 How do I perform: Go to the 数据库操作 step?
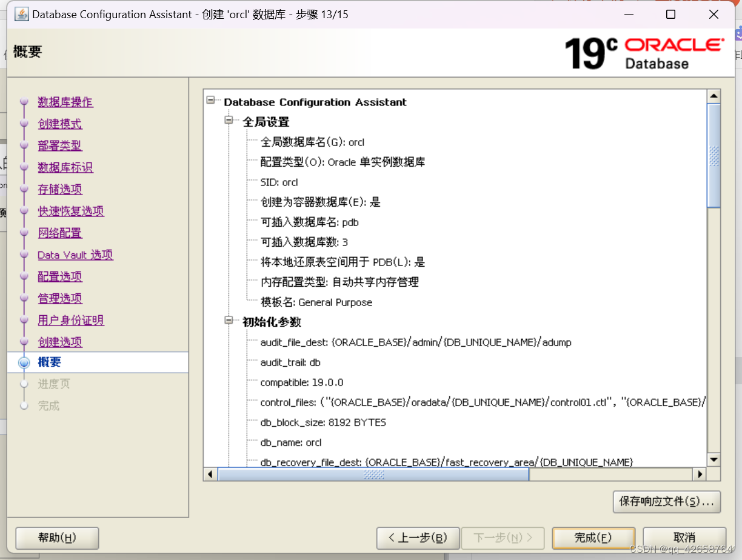[65, 102]
